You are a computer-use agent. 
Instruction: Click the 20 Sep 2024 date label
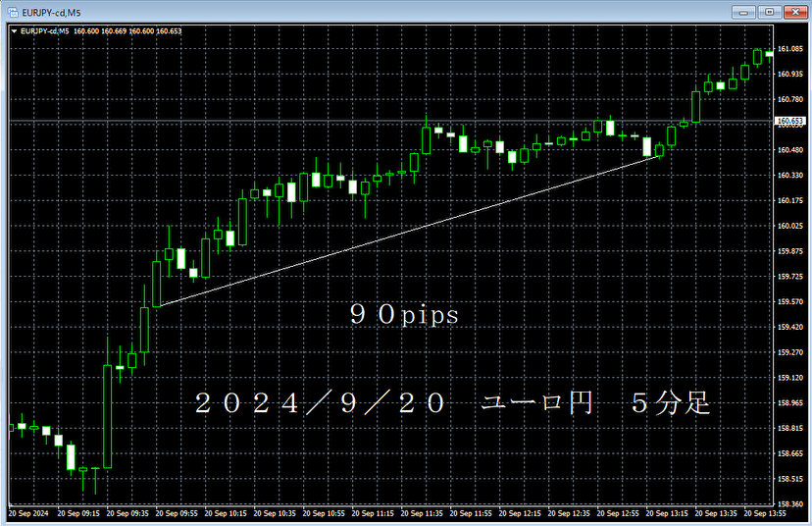tap(28, 513)
